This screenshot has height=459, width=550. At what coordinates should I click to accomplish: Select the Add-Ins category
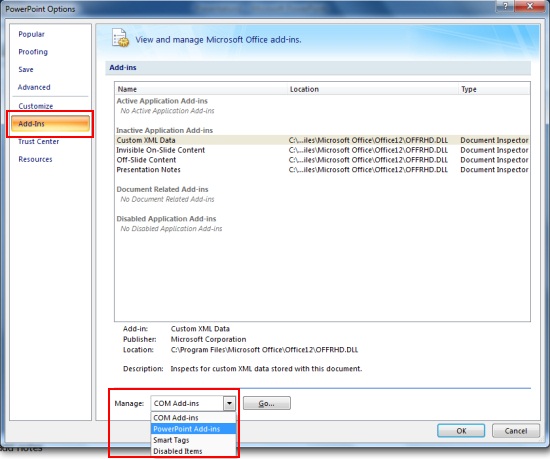[x=50, y=124]
